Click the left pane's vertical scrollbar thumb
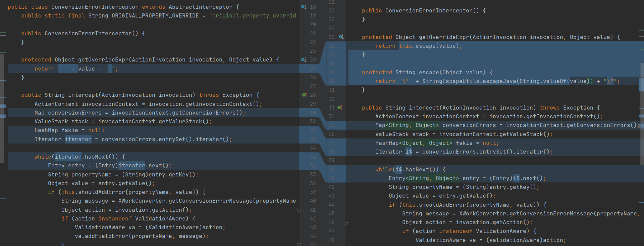This screenshot has width=644, height=246. [x=2, y=108]
